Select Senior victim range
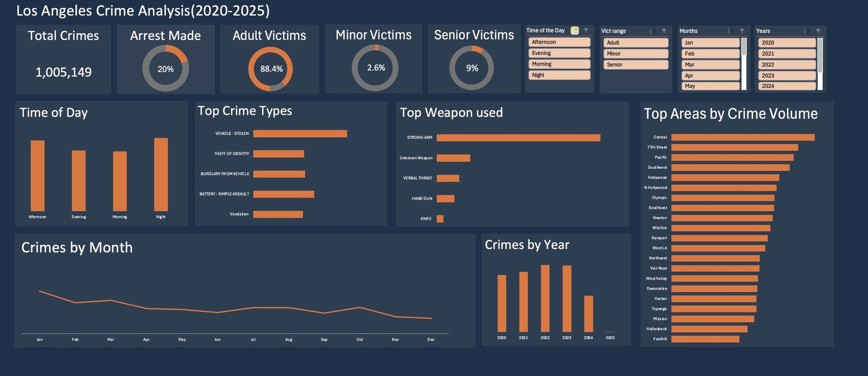868x376 pixels. click(636, 65)
